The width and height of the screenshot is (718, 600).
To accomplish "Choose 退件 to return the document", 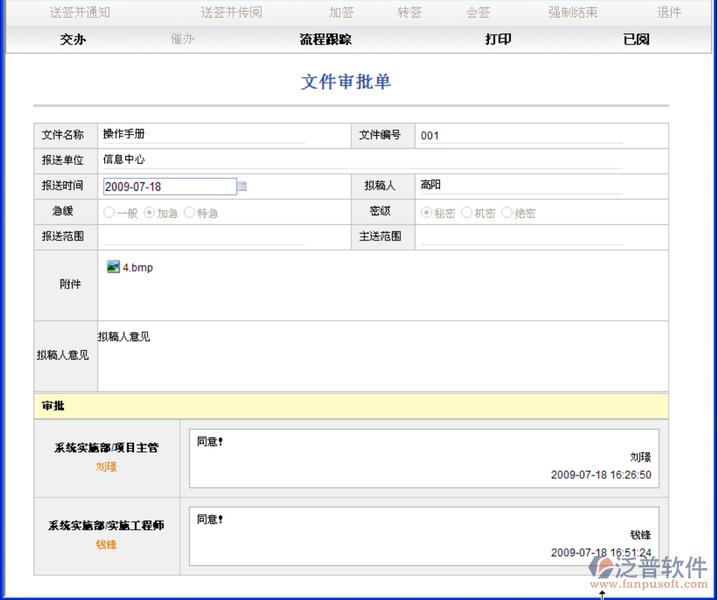I will [x=669, y=13].
